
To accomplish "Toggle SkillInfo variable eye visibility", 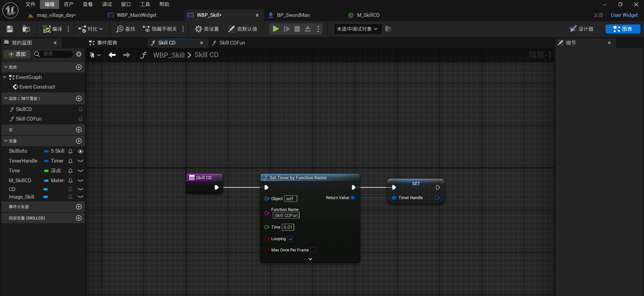I will pyautogui.click(x=81, y=151).
